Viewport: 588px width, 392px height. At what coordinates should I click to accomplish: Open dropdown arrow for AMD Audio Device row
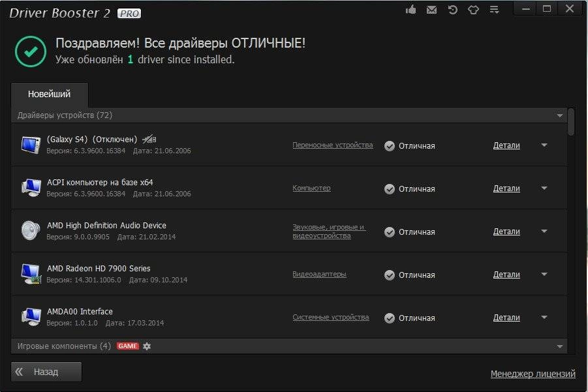click(544, 232)
